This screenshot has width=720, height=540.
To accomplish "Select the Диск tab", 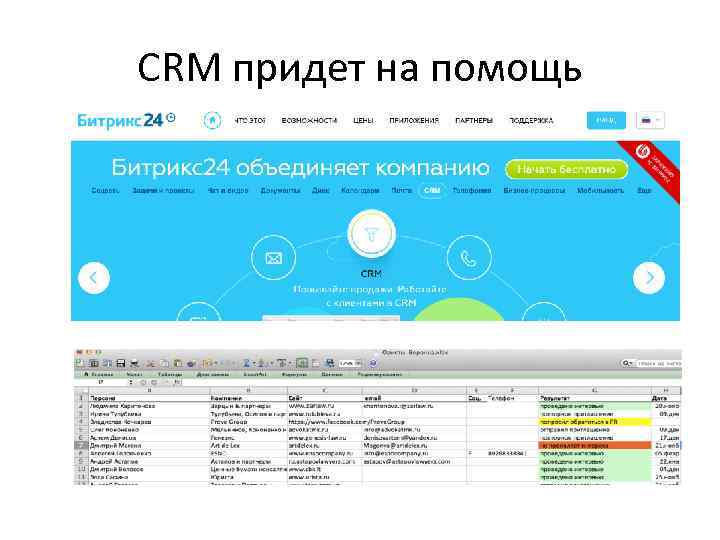I will pyautogui.click(x=321, y=190).
